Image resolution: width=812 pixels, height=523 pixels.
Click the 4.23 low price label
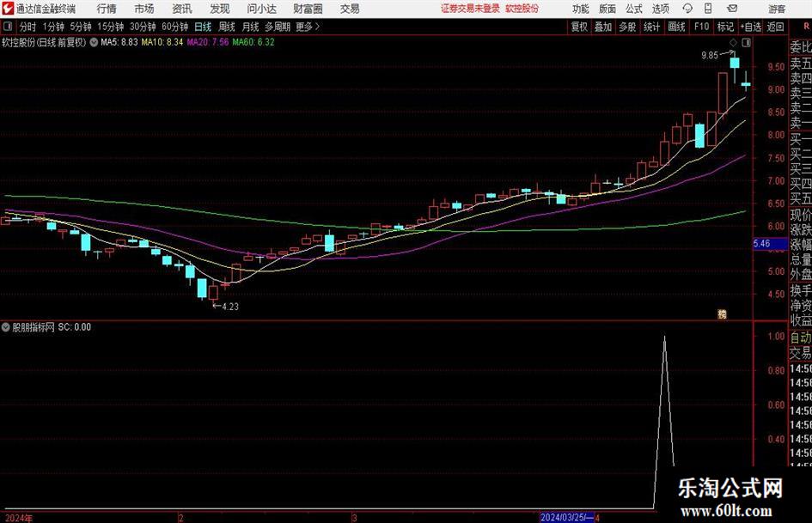[x=230, y=307]
